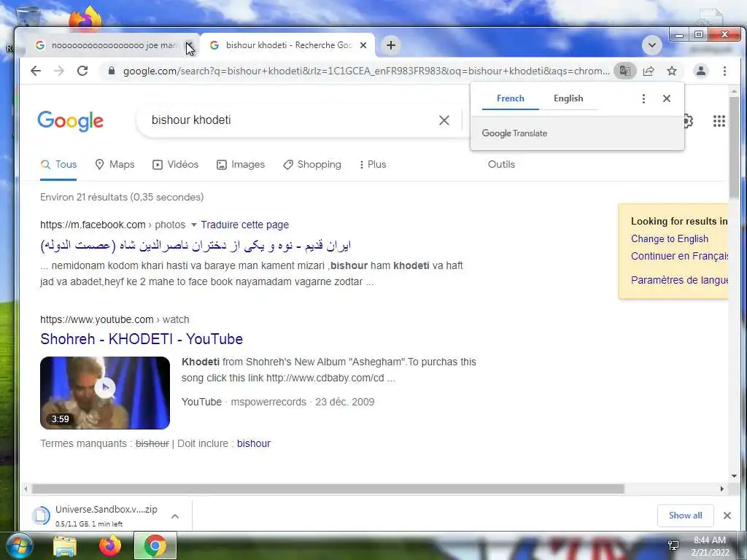The image size is (747, 560).
Task: Toggle the Google Translate icon in address bar
Action: point(624,71)
